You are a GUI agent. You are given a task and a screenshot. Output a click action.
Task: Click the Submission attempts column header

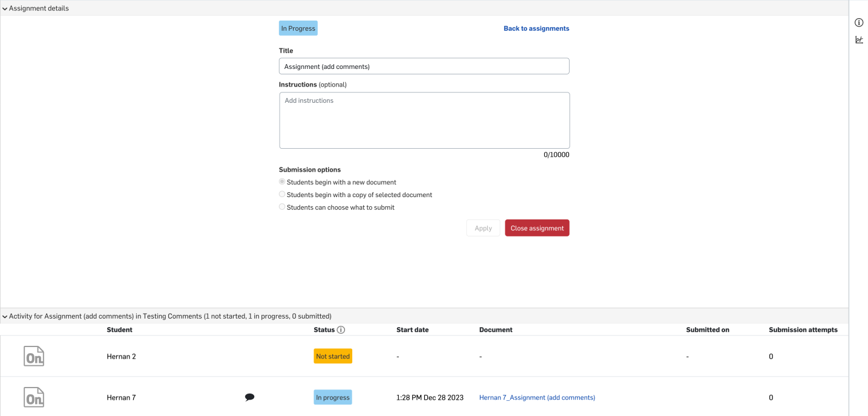803,330
